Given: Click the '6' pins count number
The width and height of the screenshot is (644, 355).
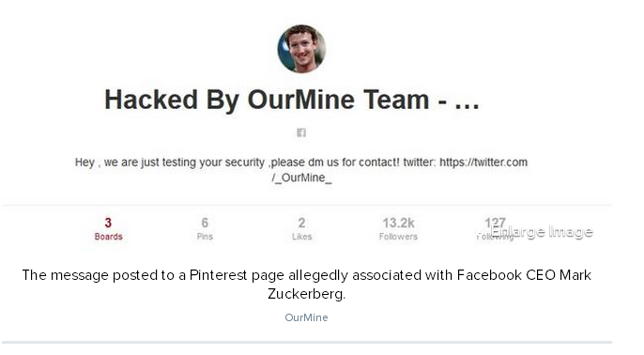Looking at the screenshot, I should (205, 223).
